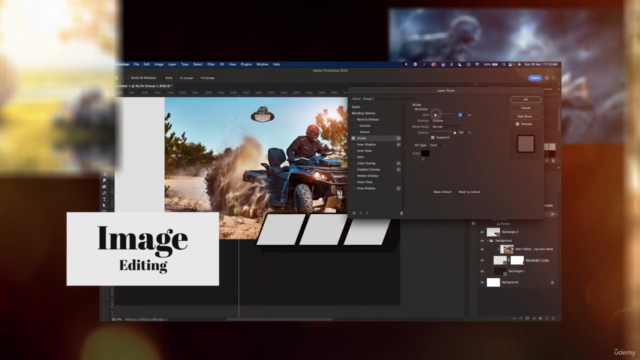The height and width of the screenshot is (360, 640).
Task: Add another Gradient Overlay with plus icon
Action: [x=398, y=169]
